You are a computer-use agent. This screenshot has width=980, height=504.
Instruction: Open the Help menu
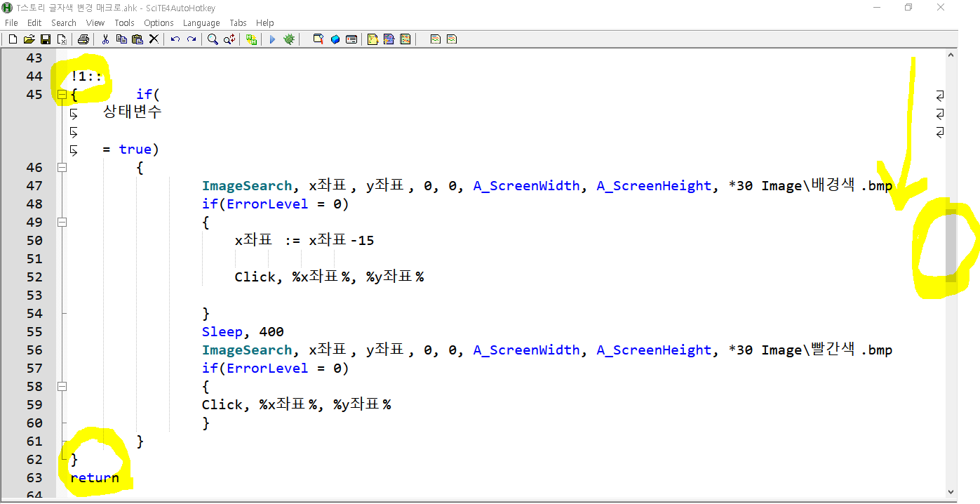point(265,23)
